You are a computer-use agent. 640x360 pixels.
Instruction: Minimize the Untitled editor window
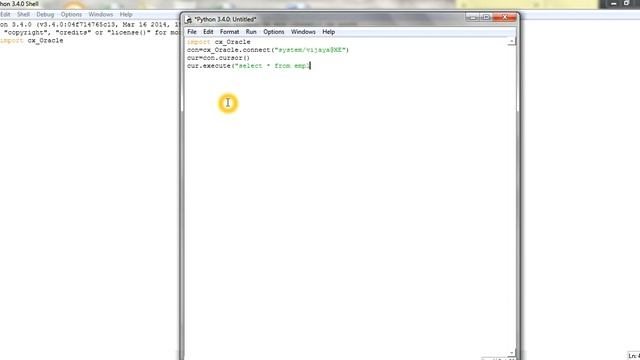473,18
